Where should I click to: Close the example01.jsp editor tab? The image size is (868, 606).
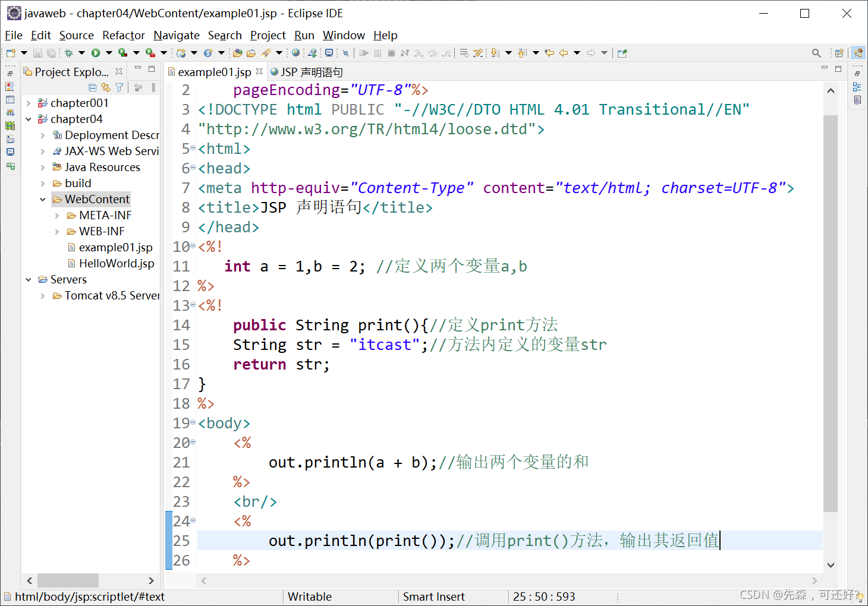click(x=259, y=71)
